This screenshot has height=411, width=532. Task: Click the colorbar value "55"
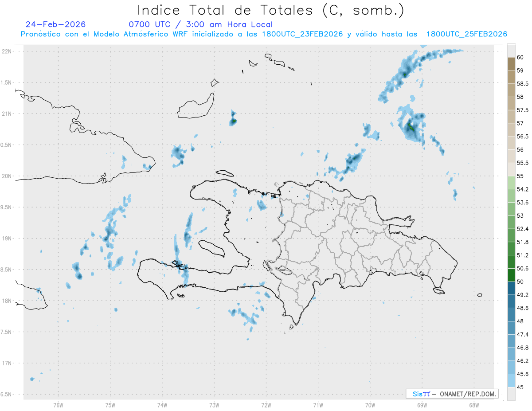(x=520, y=176)
